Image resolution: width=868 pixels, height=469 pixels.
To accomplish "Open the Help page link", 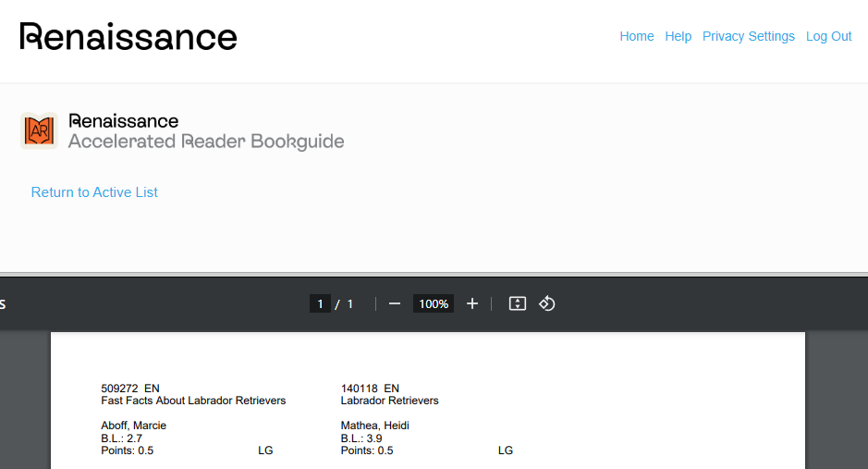I will pos(679,37).
